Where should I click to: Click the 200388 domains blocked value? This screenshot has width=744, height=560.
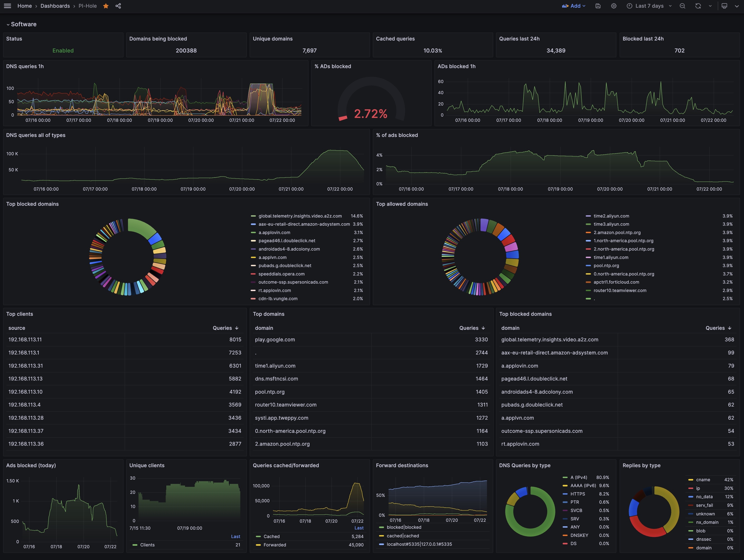[186, 50]
